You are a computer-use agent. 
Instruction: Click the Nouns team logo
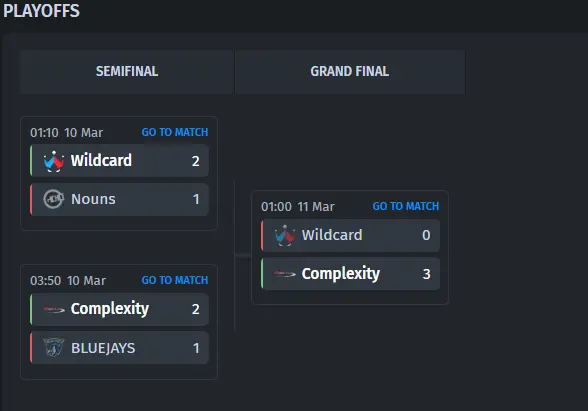54,199
